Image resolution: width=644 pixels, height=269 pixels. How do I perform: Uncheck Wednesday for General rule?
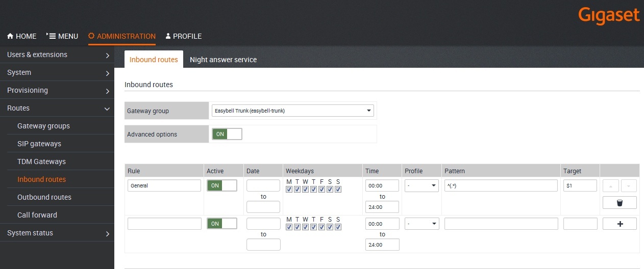(305, 190)
